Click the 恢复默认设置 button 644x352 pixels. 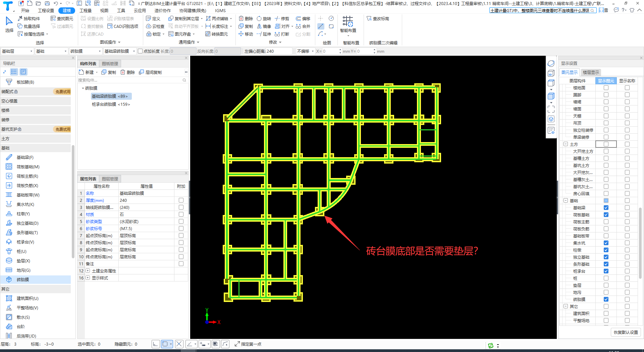coord(626,332)
